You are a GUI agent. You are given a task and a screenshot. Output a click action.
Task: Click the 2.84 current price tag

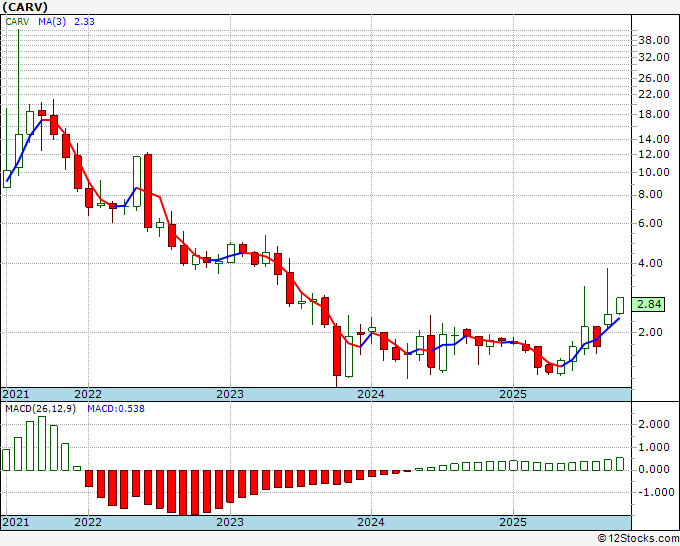pyautogui.click(x=648, y=304)
